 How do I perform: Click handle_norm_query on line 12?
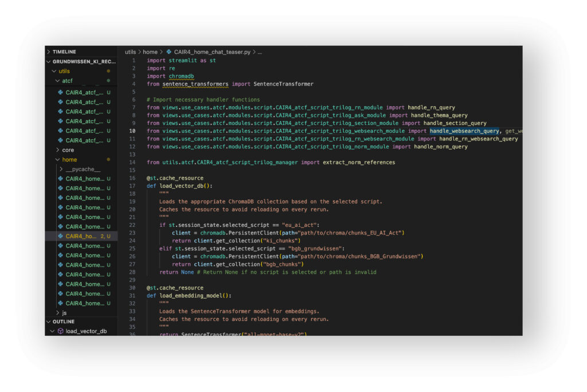click(441, 147)
